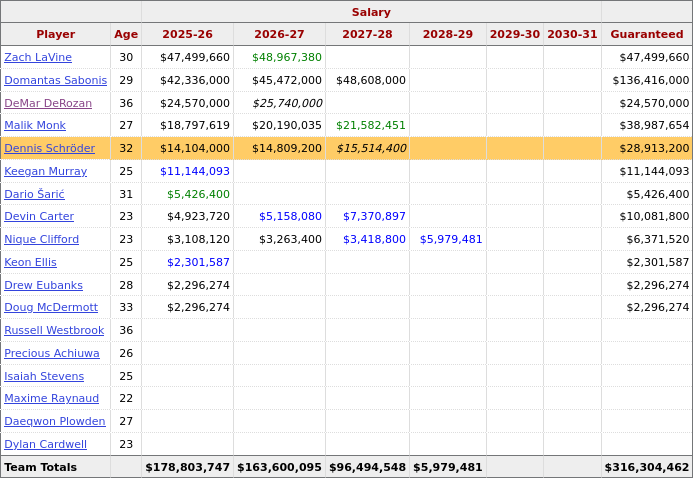Select Devin Carter's $4,923,720 salary

point(198,216)
